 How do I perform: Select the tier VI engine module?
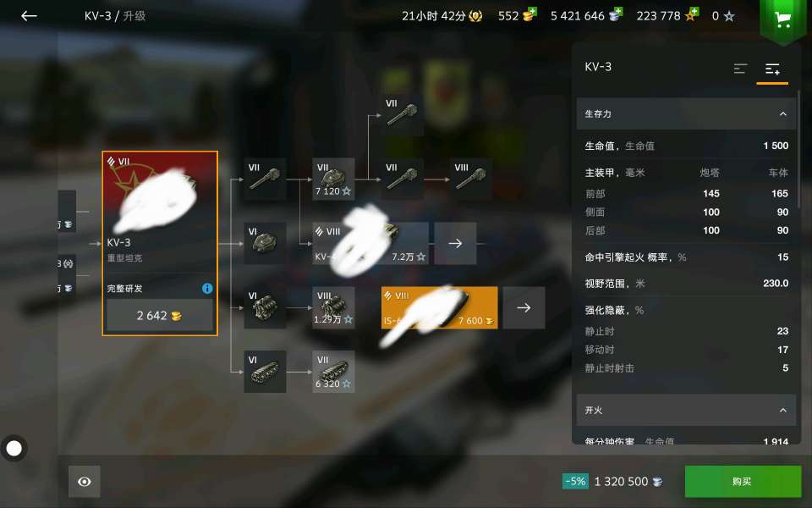[265, 307]
